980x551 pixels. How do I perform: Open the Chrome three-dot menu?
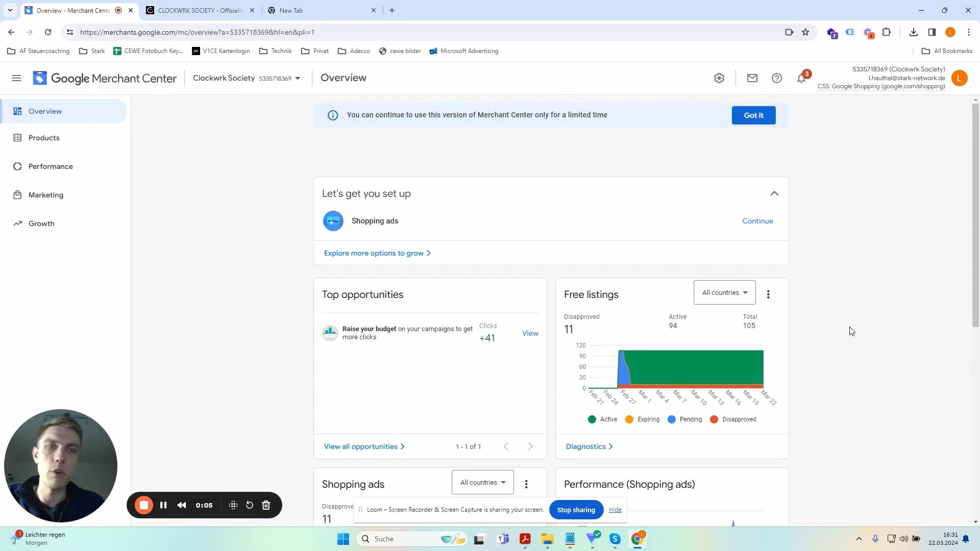pyautogui.click(x=969, y=32)
